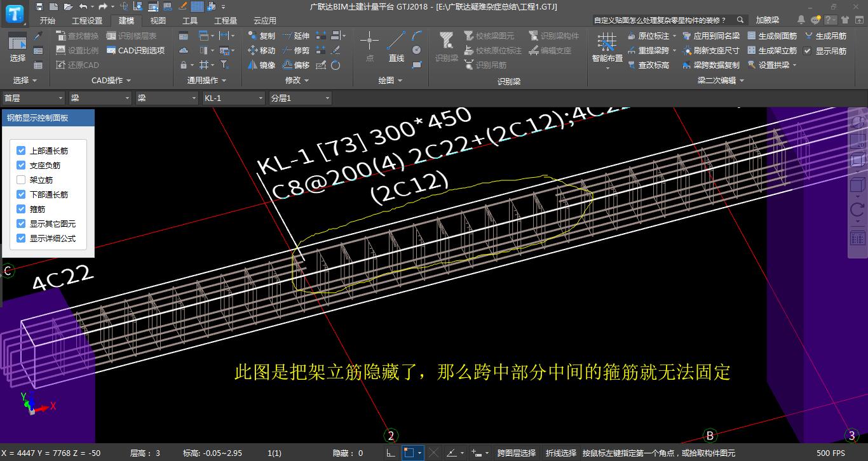
Task: Open the 首层 floor dropdown
Action: point(33,98)
